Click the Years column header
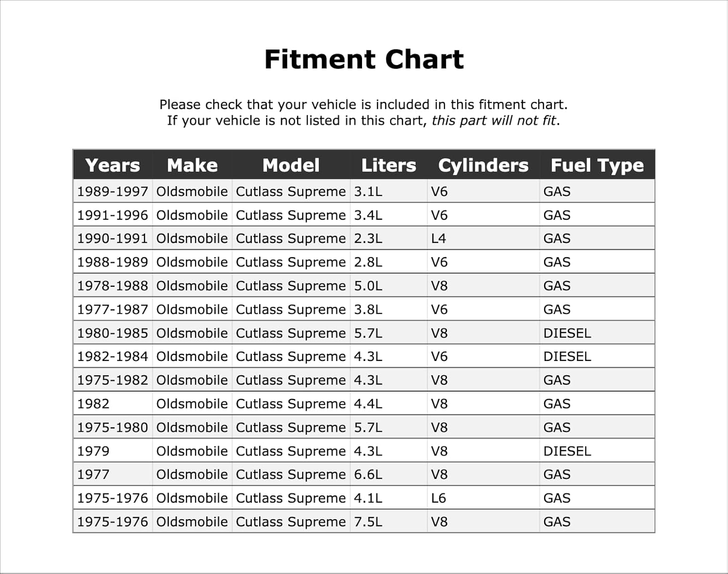Viewport: 728px width, 574px height. pos(113,165)
